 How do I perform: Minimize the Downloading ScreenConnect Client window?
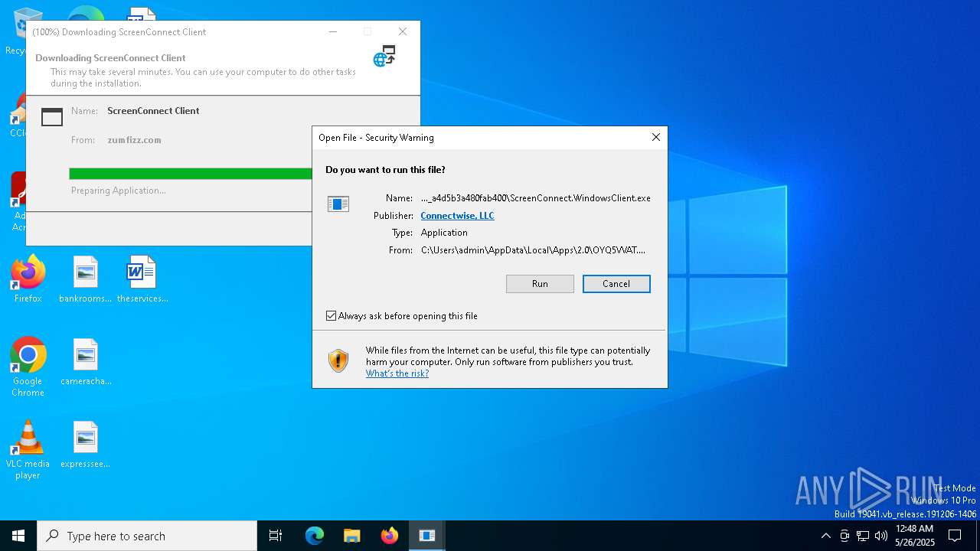pyautogui.click(x=333, y=31)
